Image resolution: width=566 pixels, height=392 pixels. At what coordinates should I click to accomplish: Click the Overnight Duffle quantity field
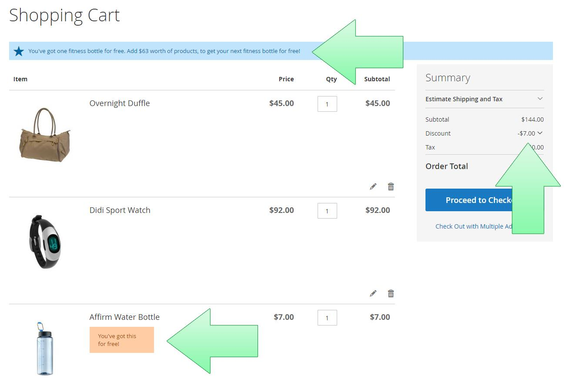coord(327,104)
